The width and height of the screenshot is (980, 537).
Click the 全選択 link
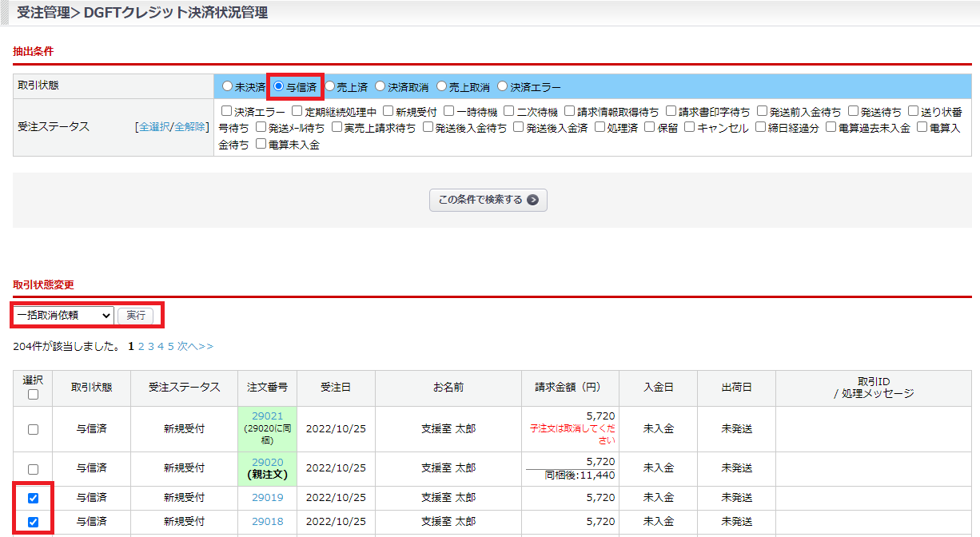tap(154, 127)
